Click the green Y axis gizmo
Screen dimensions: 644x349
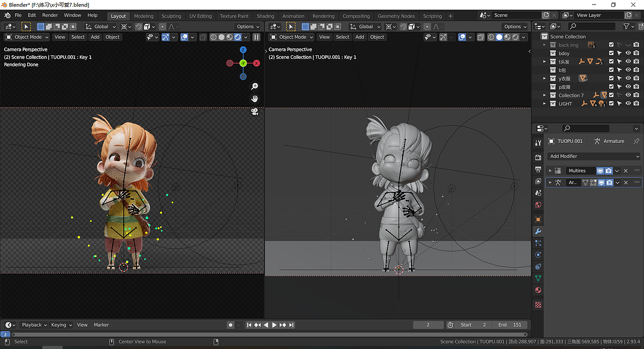[x=243, y=63]
